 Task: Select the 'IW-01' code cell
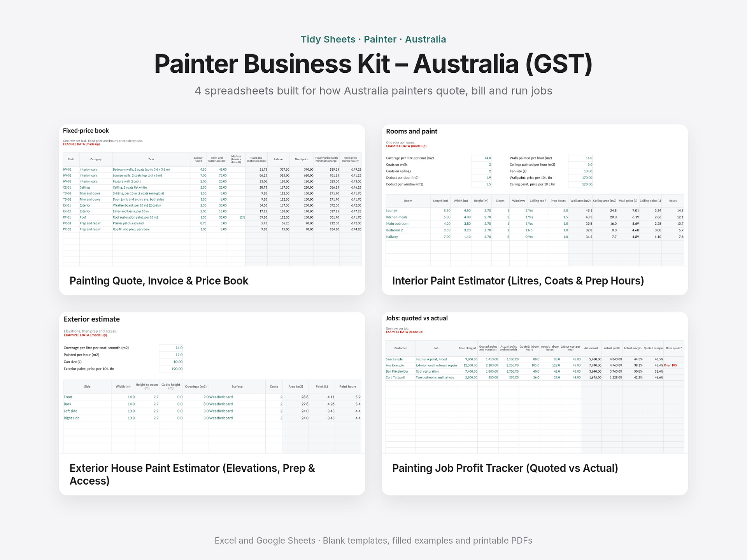(71, 170)
